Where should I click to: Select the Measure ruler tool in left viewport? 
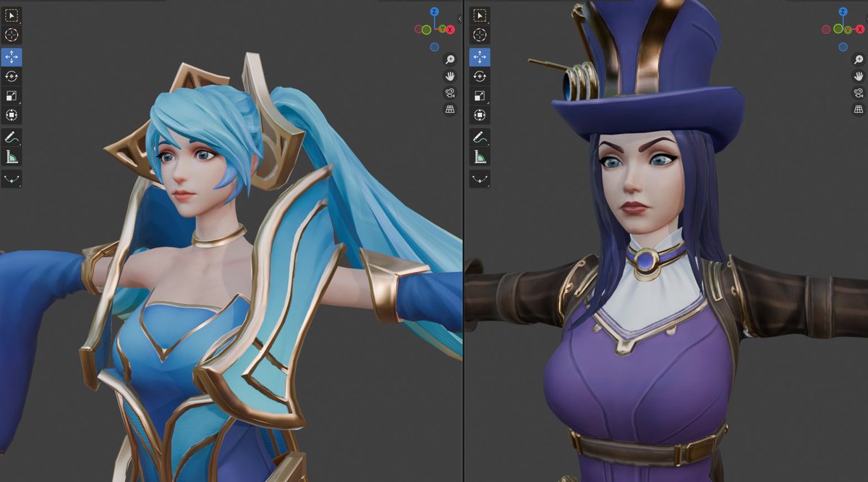[12, 156]
